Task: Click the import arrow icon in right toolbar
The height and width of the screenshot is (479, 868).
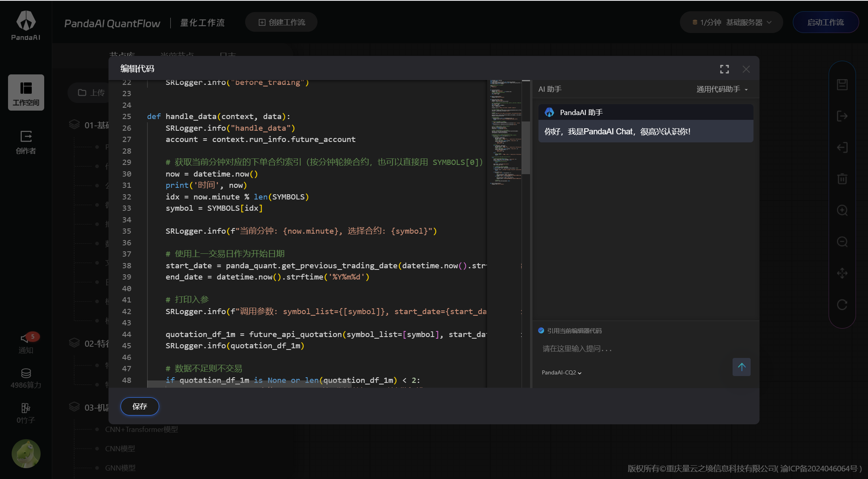Action: [x=842, y=148]
